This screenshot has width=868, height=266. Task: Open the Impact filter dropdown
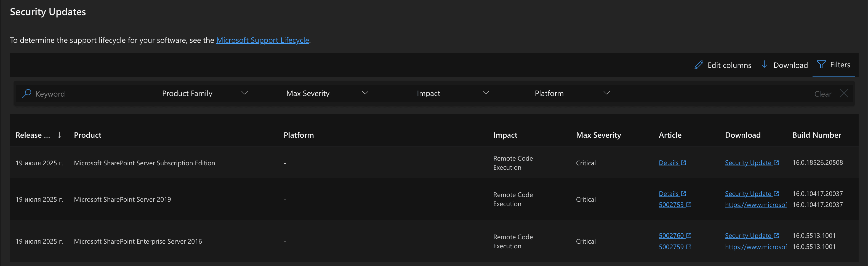[453, 93]
